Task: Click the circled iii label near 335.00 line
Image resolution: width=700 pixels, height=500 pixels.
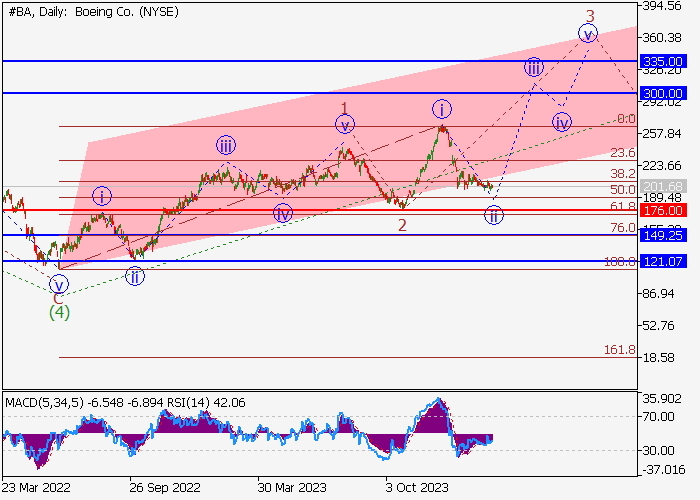Action: coord(533,67)
